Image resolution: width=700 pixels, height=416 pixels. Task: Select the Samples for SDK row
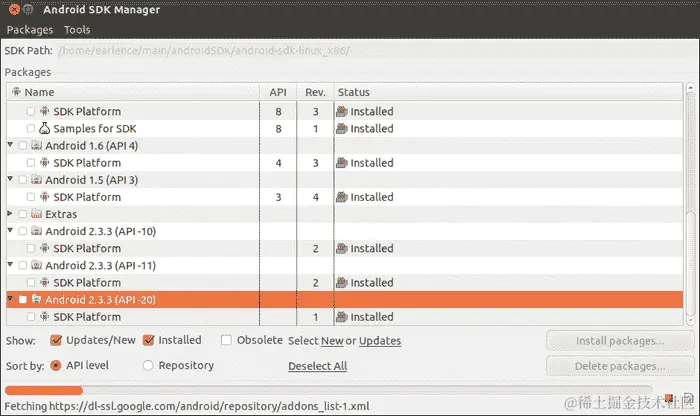(x=345, y=129)
